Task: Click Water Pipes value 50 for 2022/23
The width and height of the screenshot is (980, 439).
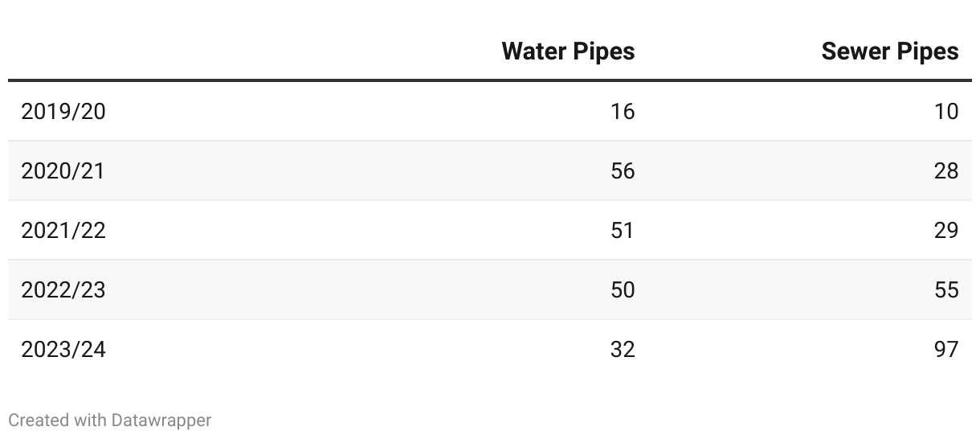Action: pos(623,289)
